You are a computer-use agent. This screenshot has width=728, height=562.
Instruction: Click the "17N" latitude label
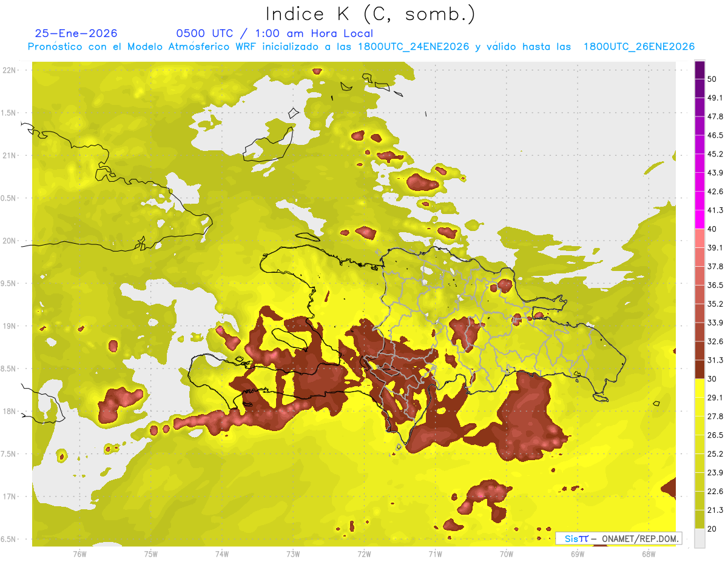9,497
